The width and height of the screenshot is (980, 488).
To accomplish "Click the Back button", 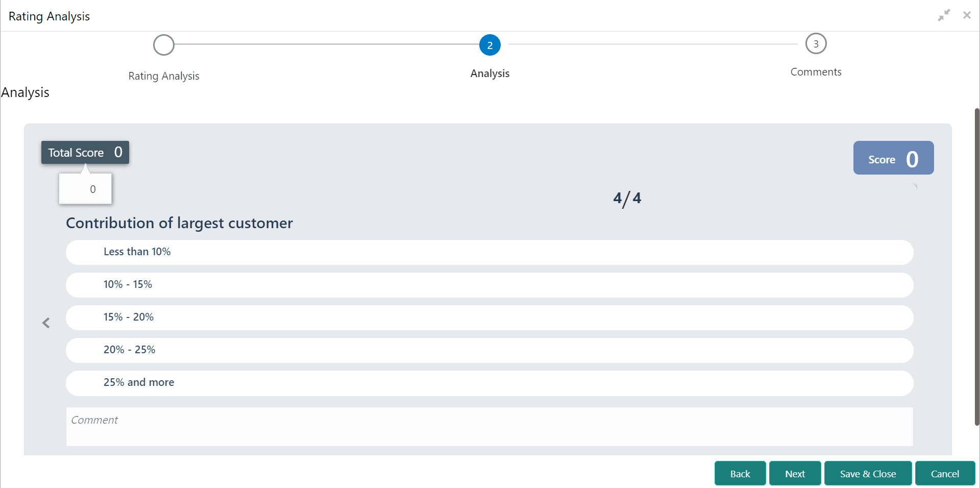I will 740,473.
